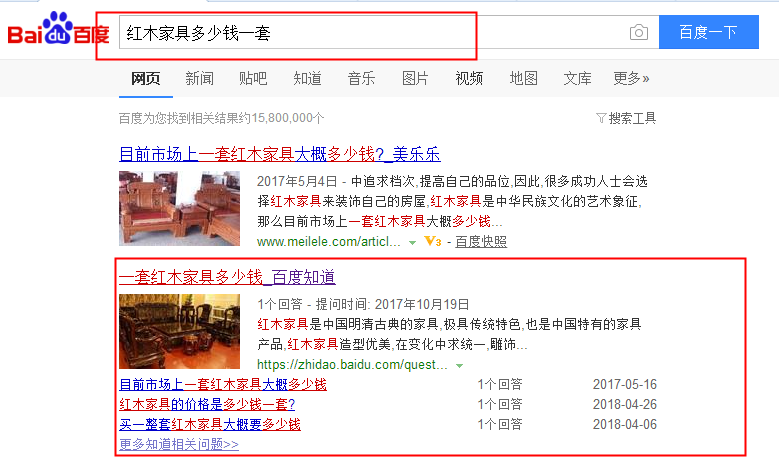779x462 pixels.
Task: Click the V3 credibility badge
Action: pos(433,242)
